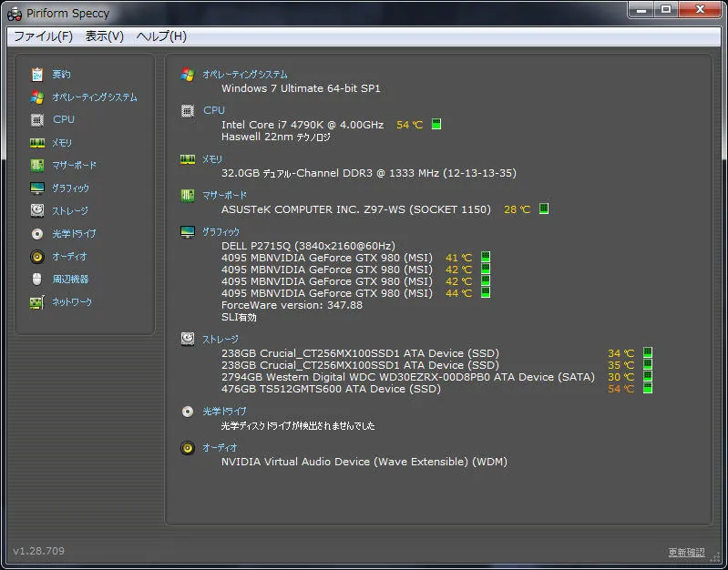Click the network card icon in sidebar
The width and height of the screenshot is (728, 570).
click(36, 302)
